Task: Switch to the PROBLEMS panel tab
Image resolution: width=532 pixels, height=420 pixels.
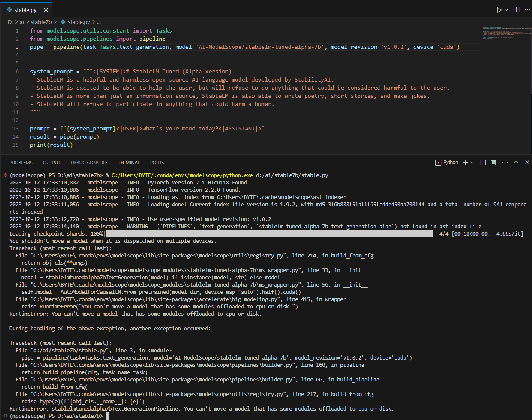Action: (21, 163)
